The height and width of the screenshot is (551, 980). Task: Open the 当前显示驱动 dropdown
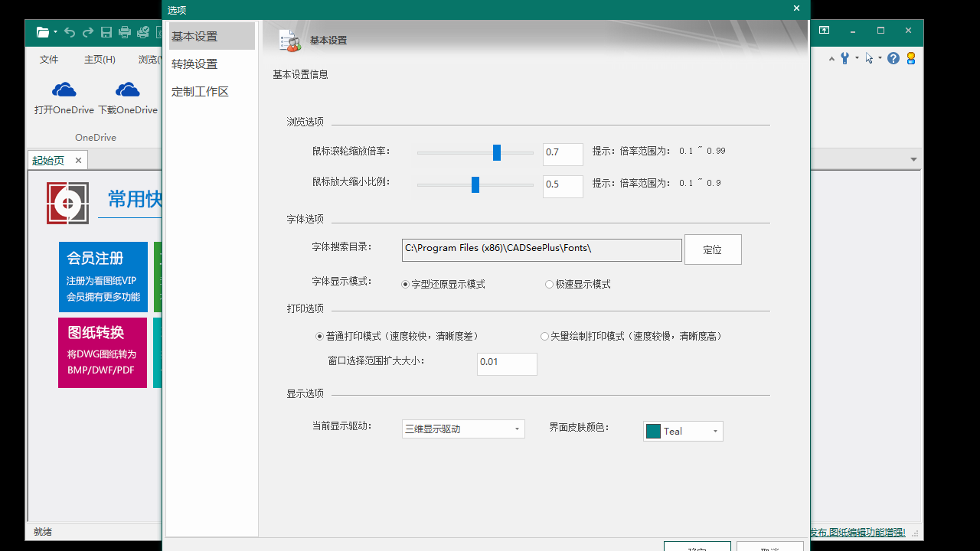pyautogui.click(x=517, y=429)
